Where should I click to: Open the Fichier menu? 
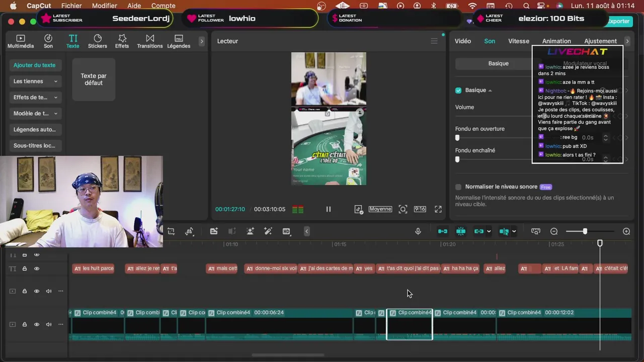(71, 6)
